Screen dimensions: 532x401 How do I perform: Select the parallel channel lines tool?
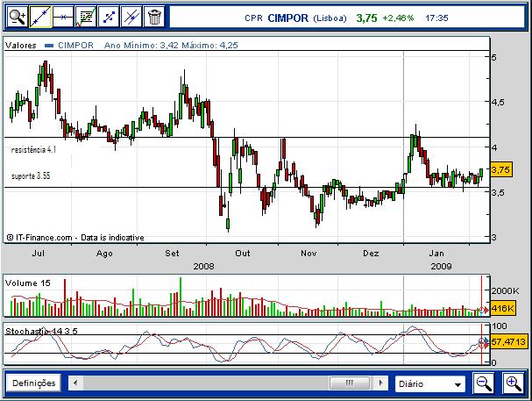pyautogui.click(x=131, y=17)
